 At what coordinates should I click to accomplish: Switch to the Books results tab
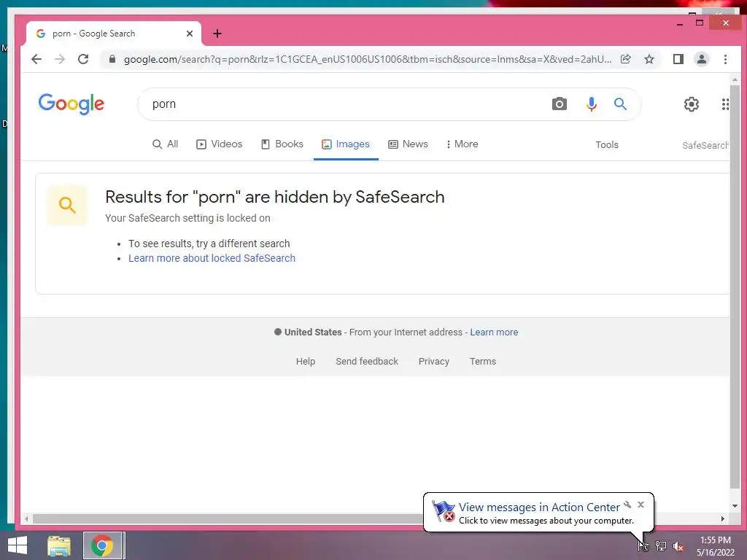282,144
